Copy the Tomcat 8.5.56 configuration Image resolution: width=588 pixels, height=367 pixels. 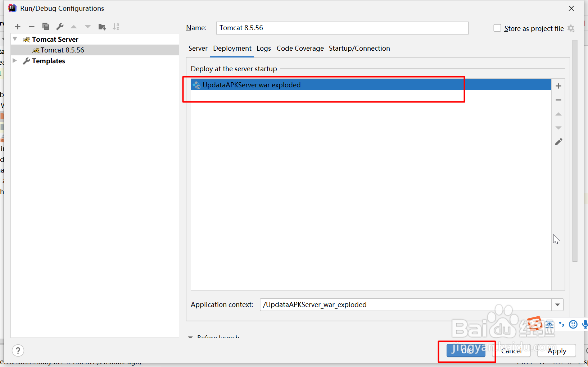(46, 26)
